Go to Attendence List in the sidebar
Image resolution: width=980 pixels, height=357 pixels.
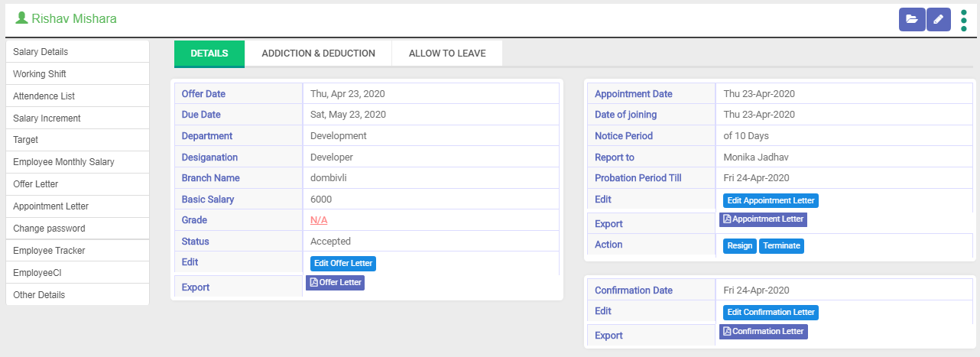click(44, 96)
